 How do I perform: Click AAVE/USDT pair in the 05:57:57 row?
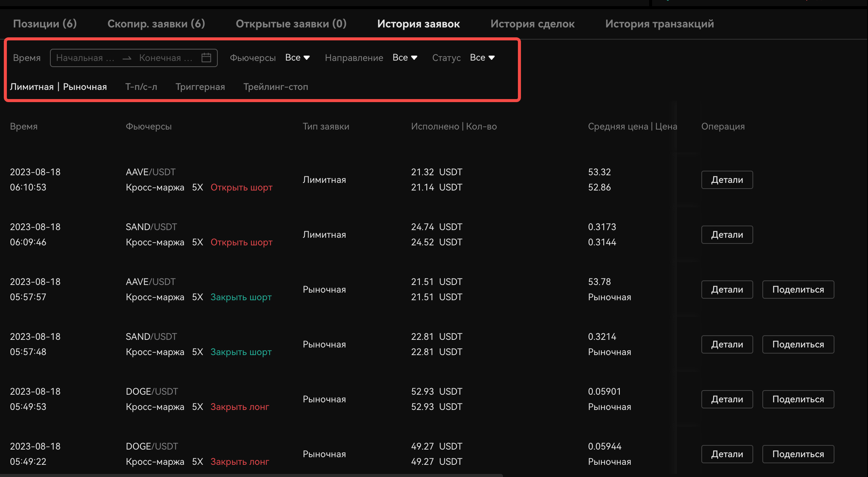point(151,282)
